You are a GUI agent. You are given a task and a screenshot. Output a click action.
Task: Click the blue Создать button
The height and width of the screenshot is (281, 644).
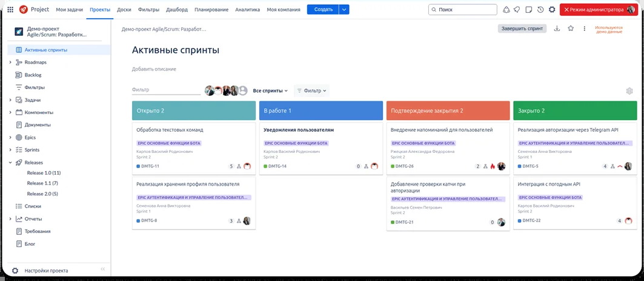[x=324, y=10]
